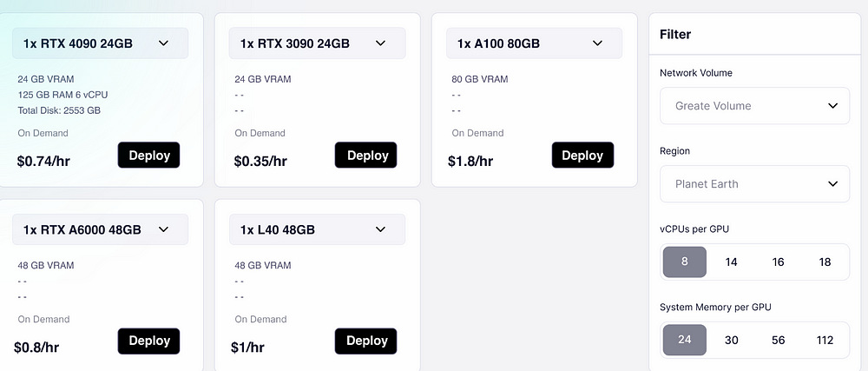
Task: Select 112 system memory per GPU
Action: coord(825,340)
